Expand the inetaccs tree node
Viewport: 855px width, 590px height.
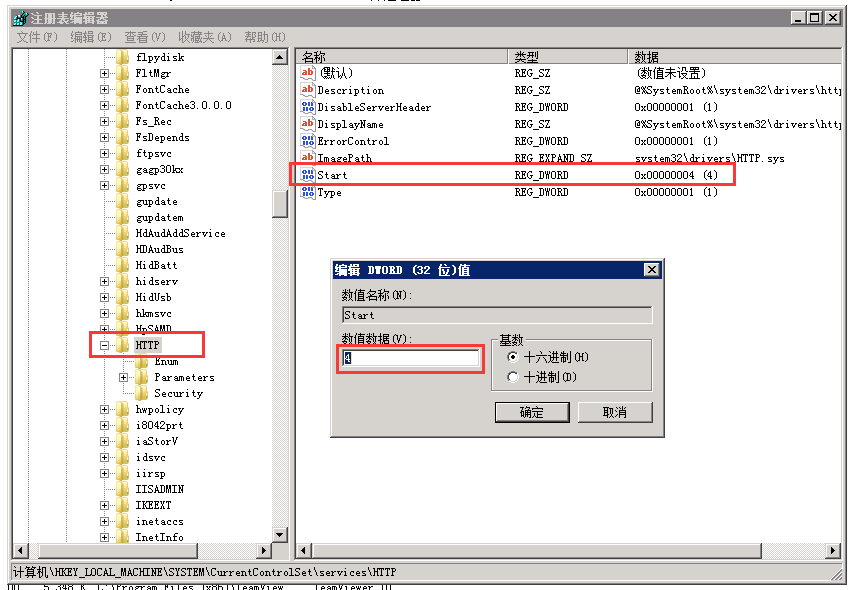[104, 521]
